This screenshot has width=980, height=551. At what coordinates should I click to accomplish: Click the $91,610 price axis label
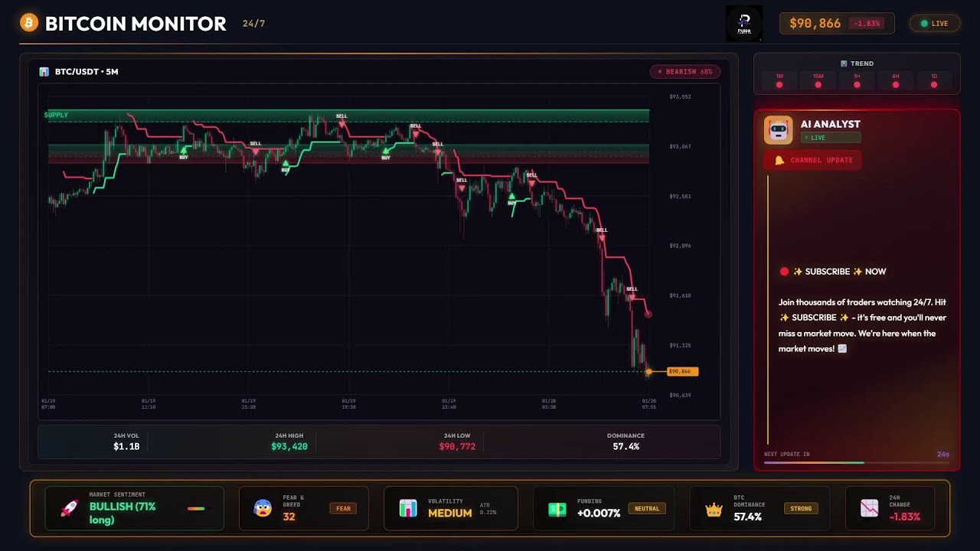[x=680, y=295]
